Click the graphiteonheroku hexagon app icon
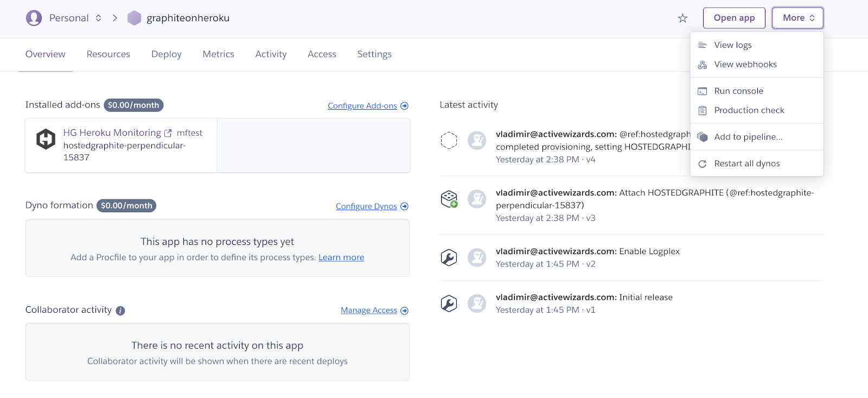 point(134,18)
